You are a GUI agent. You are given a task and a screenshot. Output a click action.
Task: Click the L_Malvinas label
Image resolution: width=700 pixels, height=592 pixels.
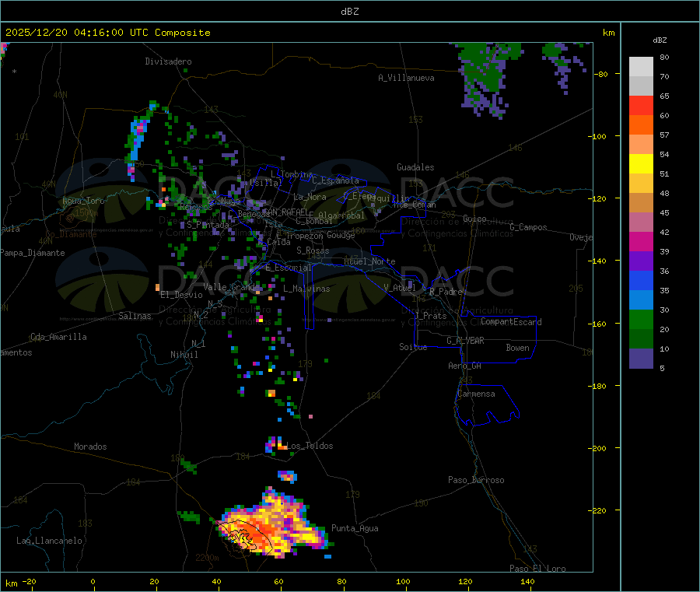[x=306, y=289]
